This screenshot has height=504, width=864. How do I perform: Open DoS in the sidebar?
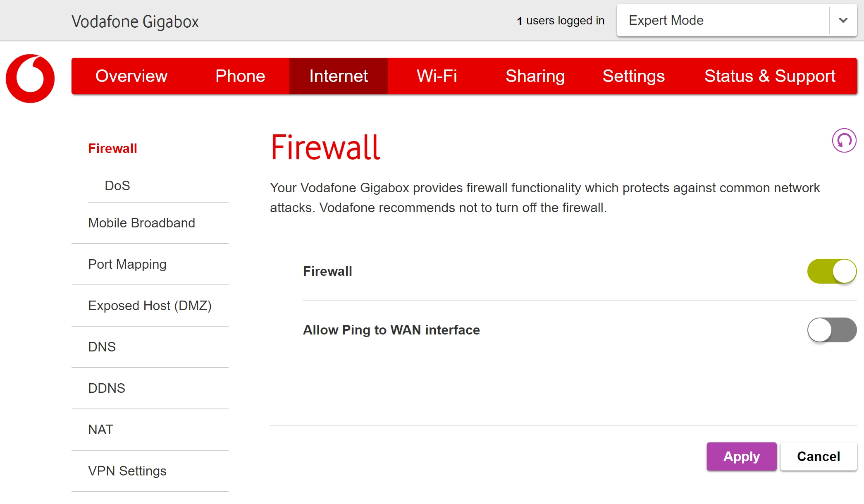(117, 186)
